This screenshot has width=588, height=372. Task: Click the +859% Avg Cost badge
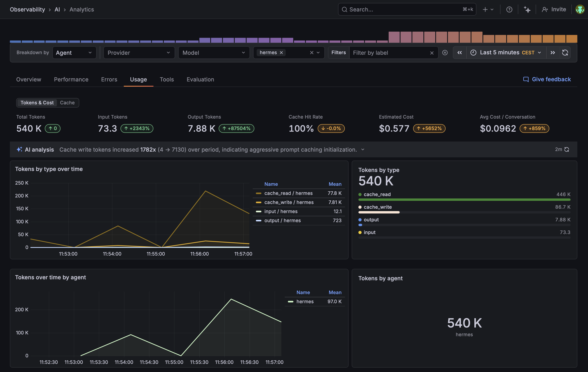click(534, 128)
